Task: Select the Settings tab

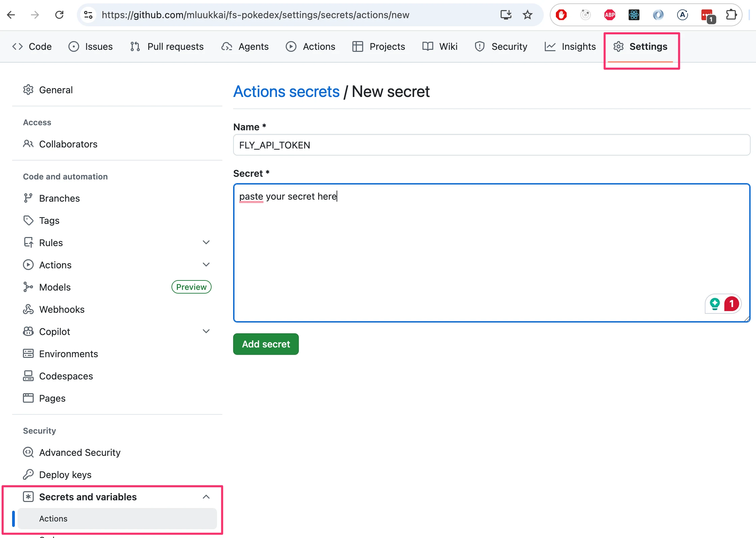Action: click(640, 46)
